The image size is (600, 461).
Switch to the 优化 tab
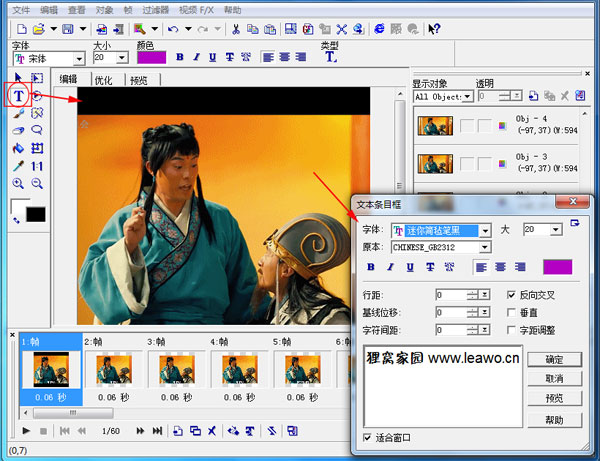103,80
